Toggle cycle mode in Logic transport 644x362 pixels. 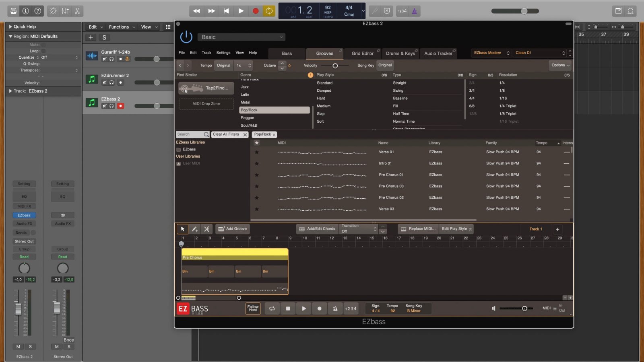(269, 11)
